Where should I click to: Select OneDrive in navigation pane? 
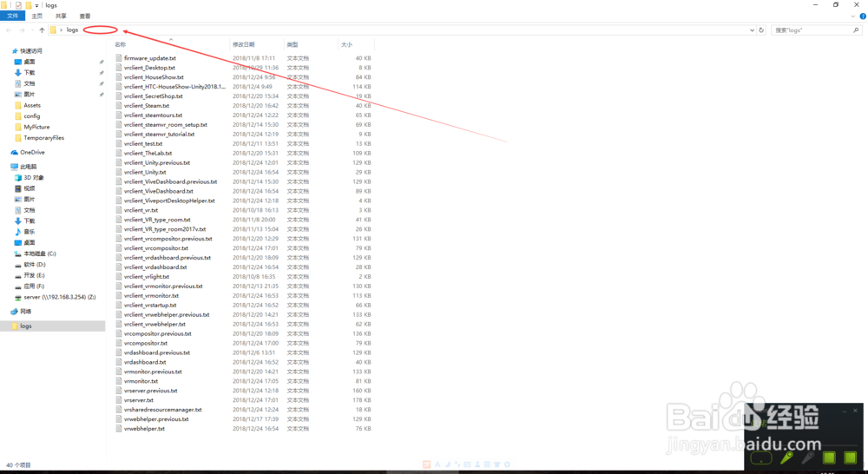pos(32,152)
